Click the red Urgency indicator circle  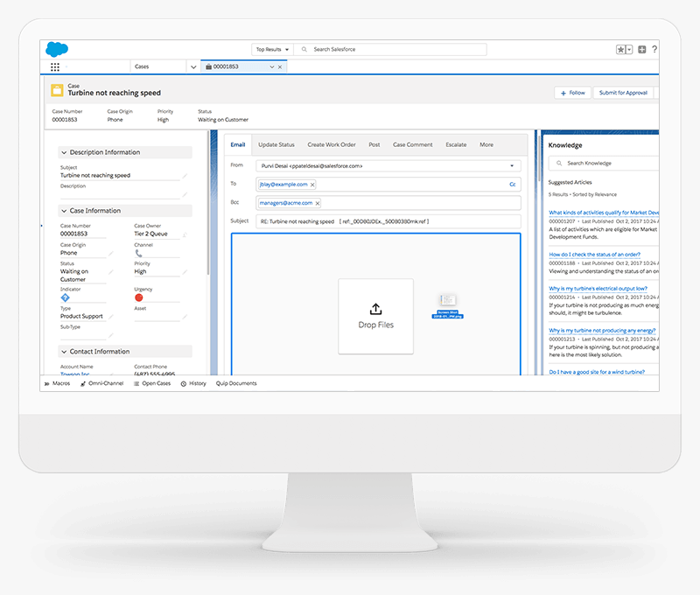click(139, 297)
